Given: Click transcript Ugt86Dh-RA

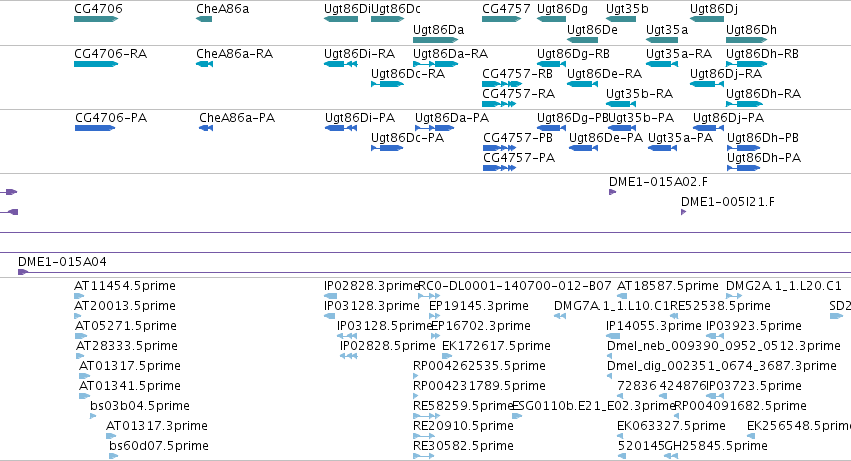Looking at the screenshot, I should tap(744, 104).
